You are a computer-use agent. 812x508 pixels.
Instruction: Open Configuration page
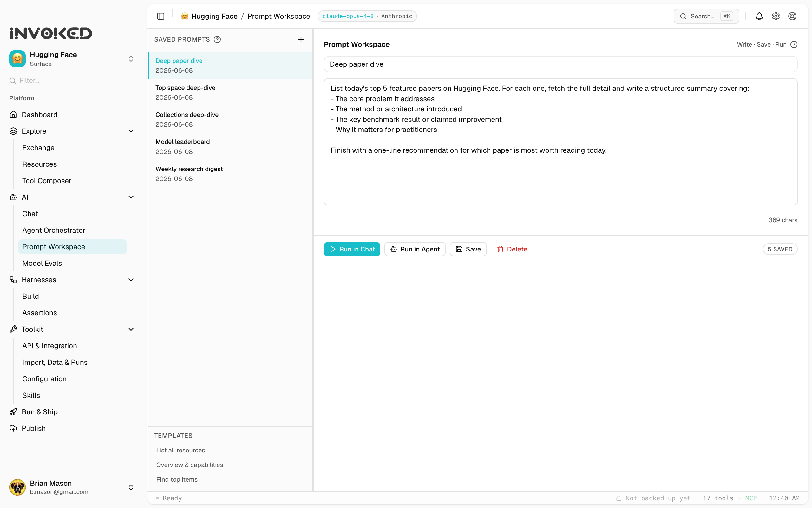[44, 379]
